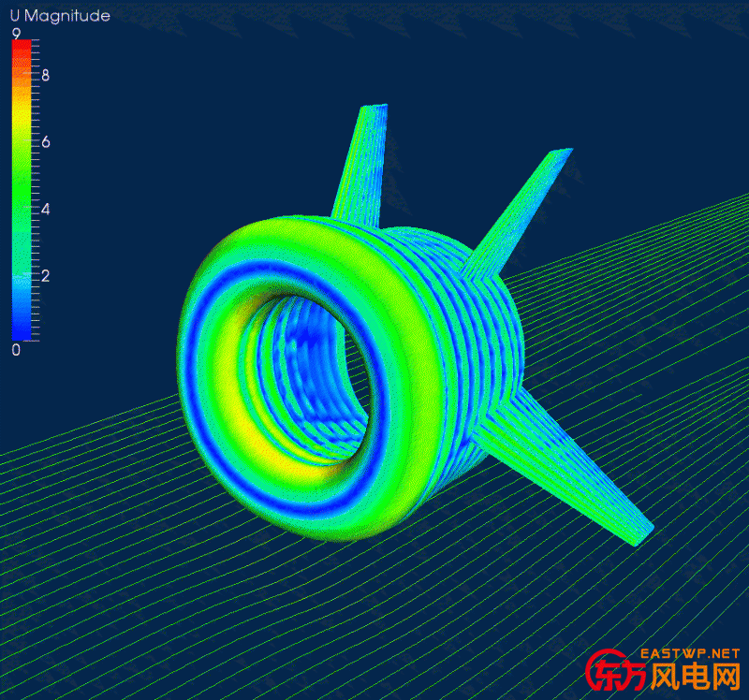Click the legend value 0 label

pos(16,350)
